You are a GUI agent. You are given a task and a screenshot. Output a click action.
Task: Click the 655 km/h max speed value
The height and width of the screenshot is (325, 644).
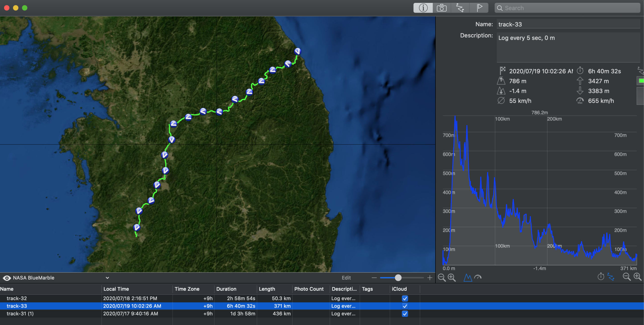click(x=601, y=101)
